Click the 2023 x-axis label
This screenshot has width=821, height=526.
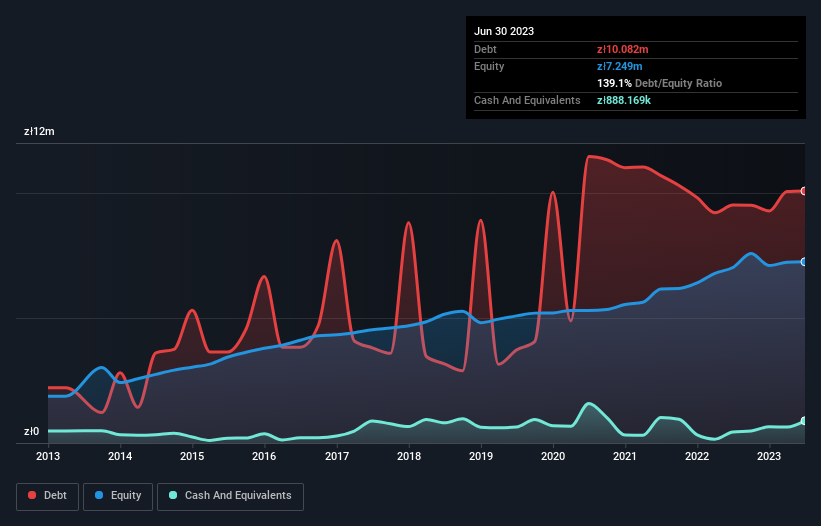click(x=769, y=456)
